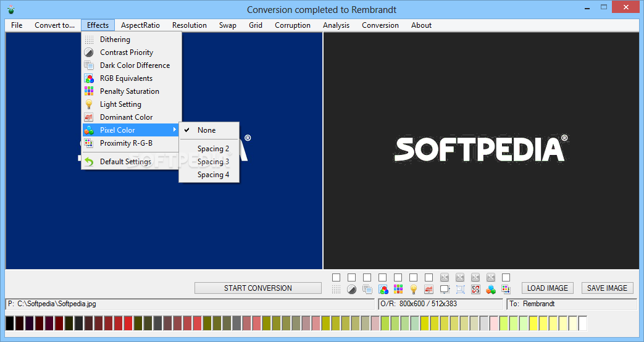The image size is (644, 342).
Task: Pick the bright red palette swatch
Action: point(128,323)
